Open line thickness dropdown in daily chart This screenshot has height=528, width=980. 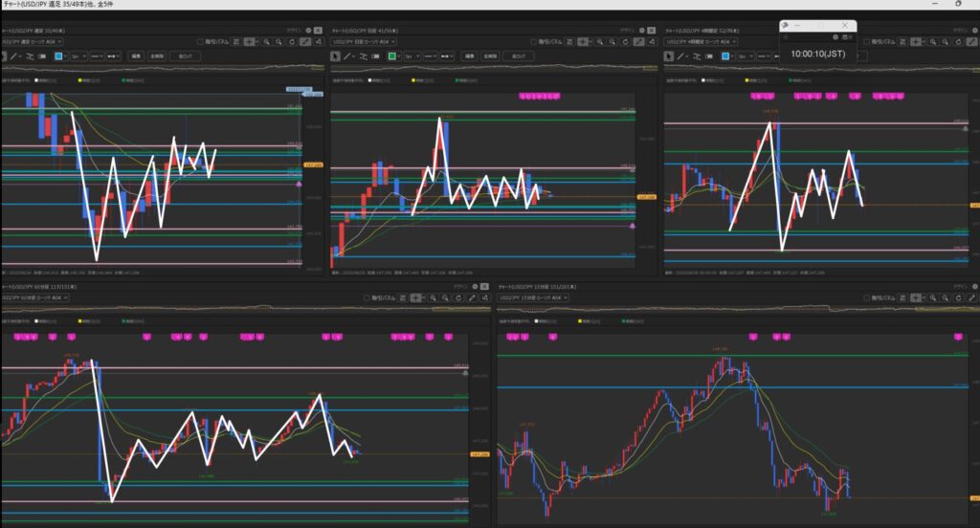tap(412, 56)
